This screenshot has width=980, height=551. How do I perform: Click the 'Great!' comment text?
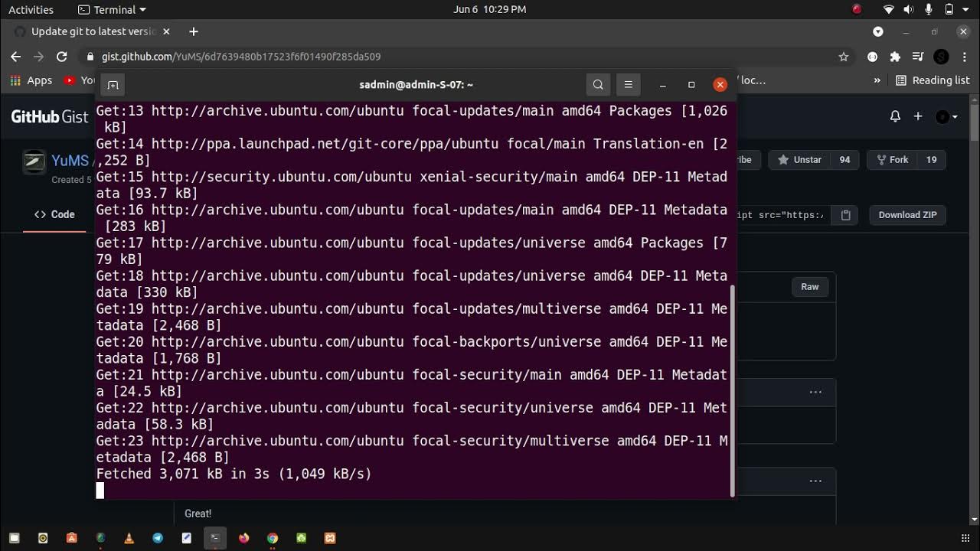pos(198,514)
